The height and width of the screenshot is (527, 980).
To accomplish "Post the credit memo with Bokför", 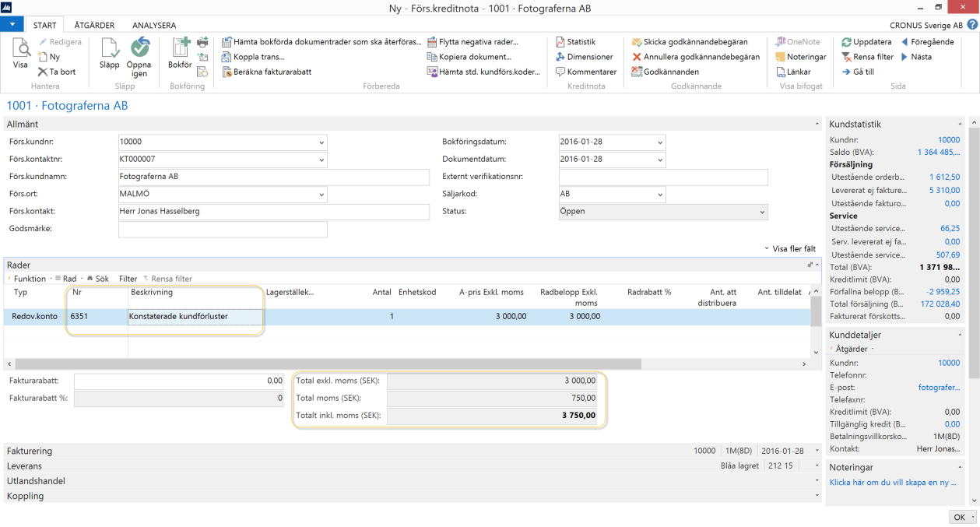I will pyautogui.click(x=180, y=53).
